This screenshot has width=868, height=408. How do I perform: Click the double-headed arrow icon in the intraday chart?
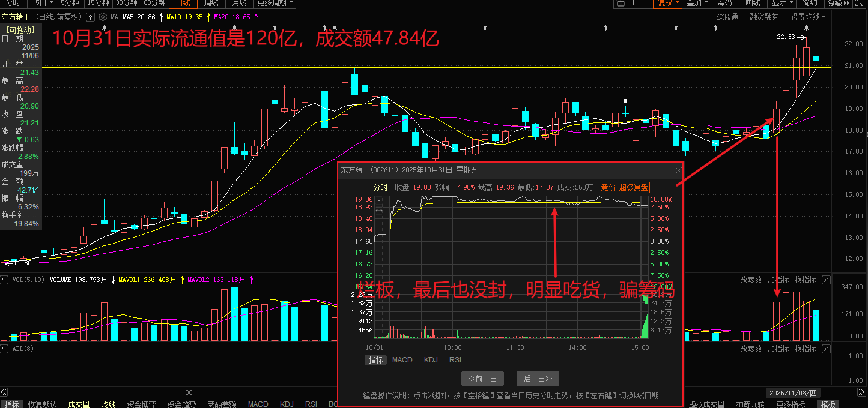pyautogui.click(x=379, y=211)
